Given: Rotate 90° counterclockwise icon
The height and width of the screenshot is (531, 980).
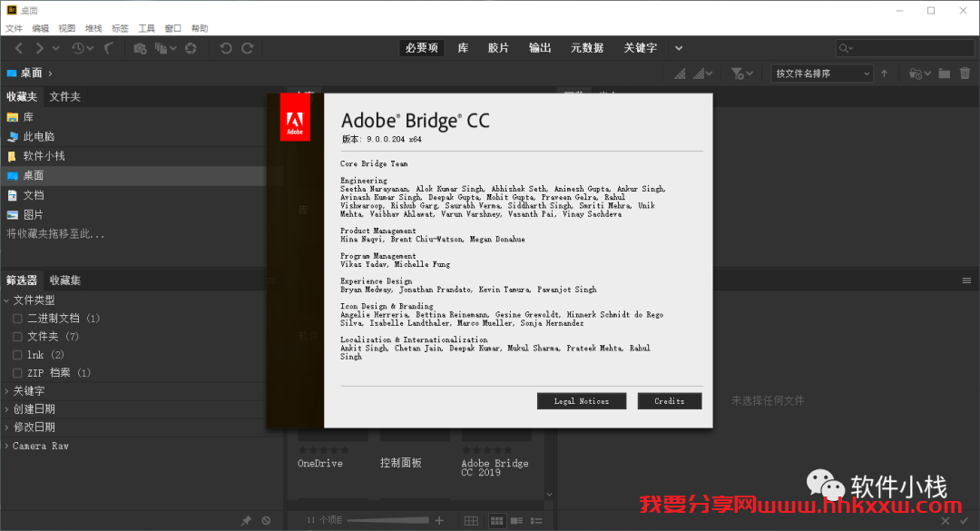Looking at the screenshot, I should (x=226, y=48).
